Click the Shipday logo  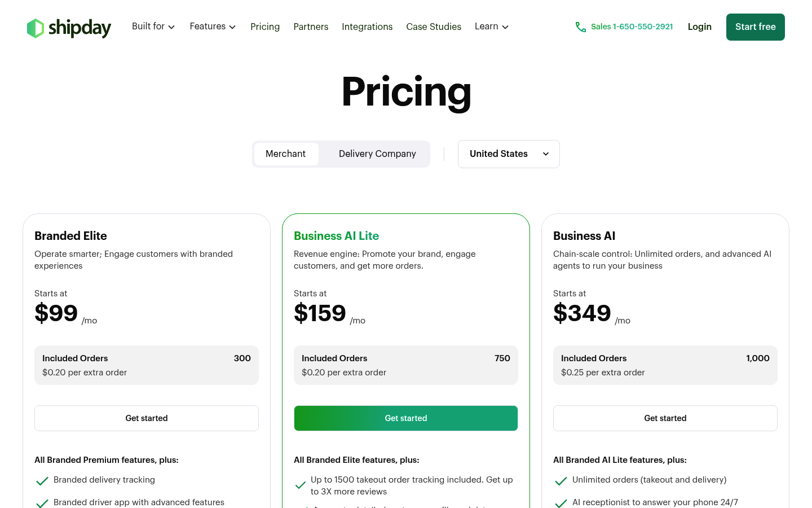click(69, 28)
